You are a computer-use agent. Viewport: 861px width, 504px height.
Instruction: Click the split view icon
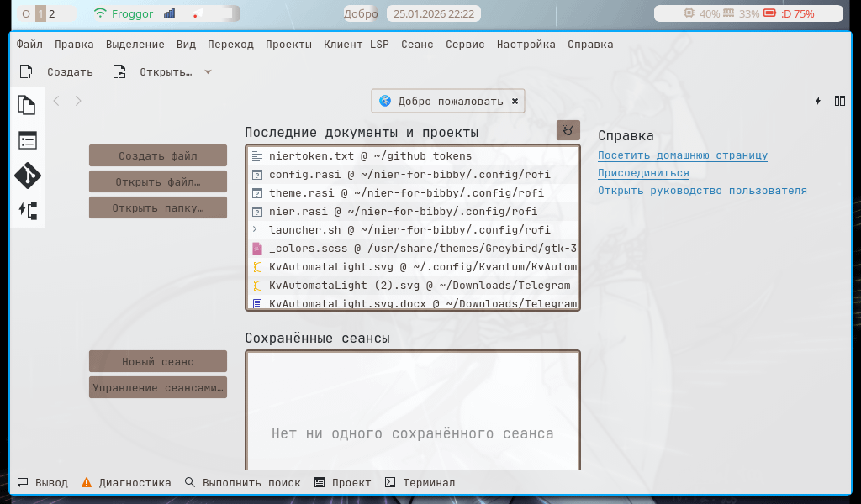coord(840,101)
